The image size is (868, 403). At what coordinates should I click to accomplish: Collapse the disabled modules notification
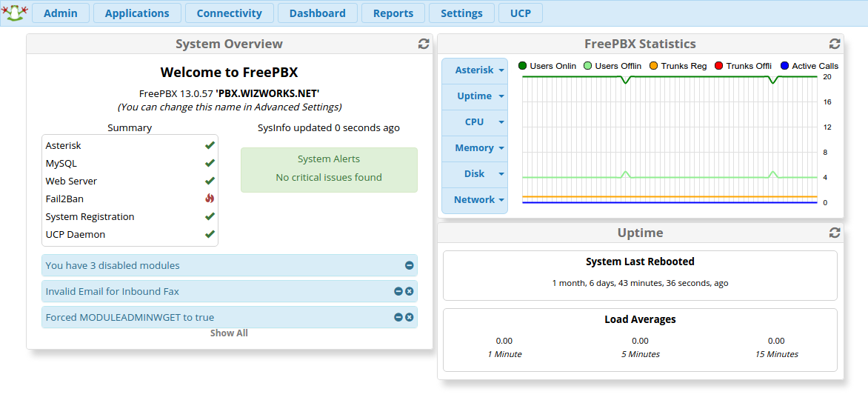pos(409,265)
